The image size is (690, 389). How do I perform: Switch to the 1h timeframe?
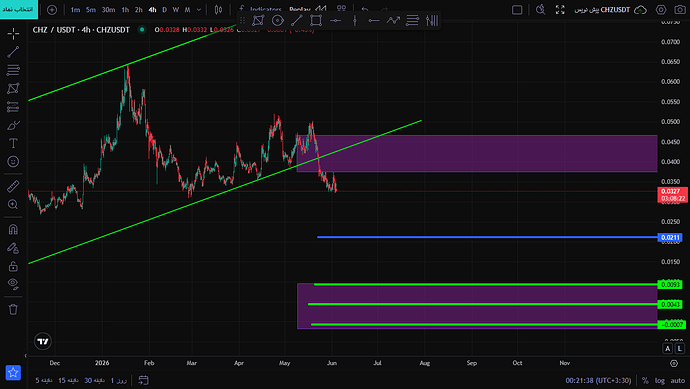tap(125, 10)
